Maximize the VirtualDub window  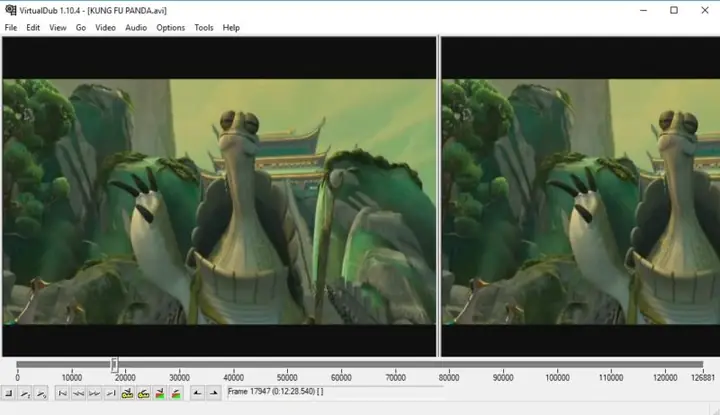(x=674, y=10)
